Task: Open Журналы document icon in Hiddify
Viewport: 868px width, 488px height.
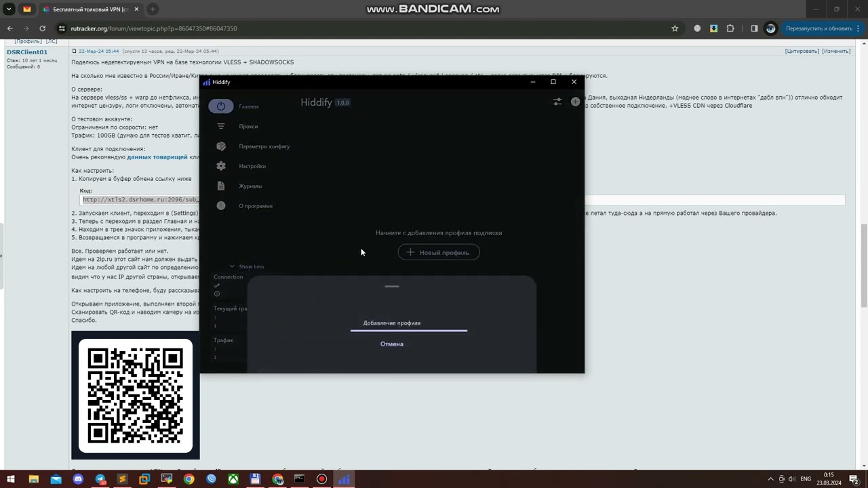Action: pos(221,186)
